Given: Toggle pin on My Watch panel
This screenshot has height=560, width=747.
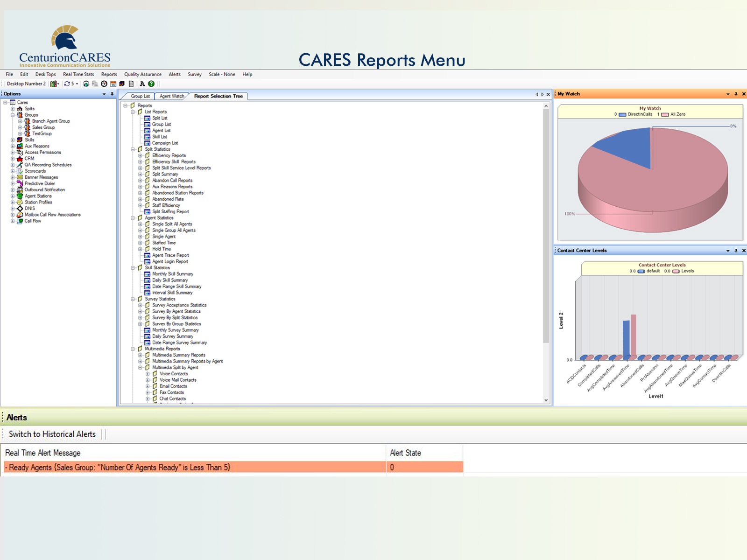Looking at the screenshot, I should point(736,94).
